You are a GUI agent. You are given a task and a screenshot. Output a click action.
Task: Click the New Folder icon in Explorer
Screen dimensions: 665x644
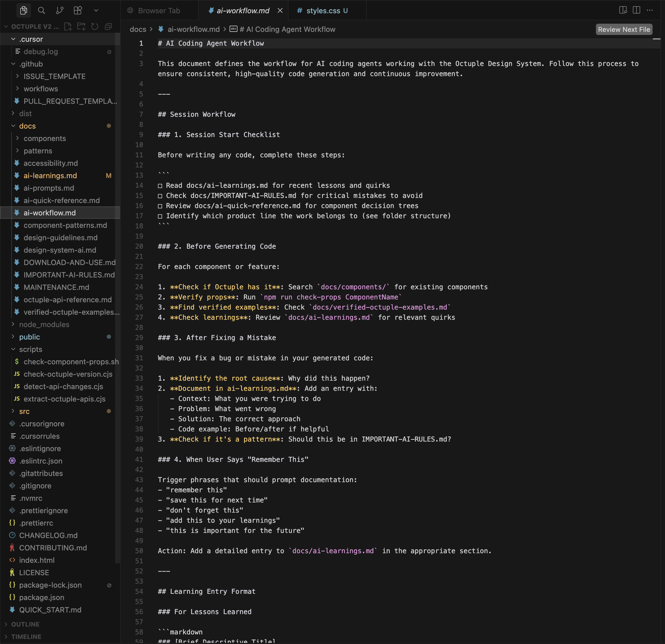click(x=82, y=27)
